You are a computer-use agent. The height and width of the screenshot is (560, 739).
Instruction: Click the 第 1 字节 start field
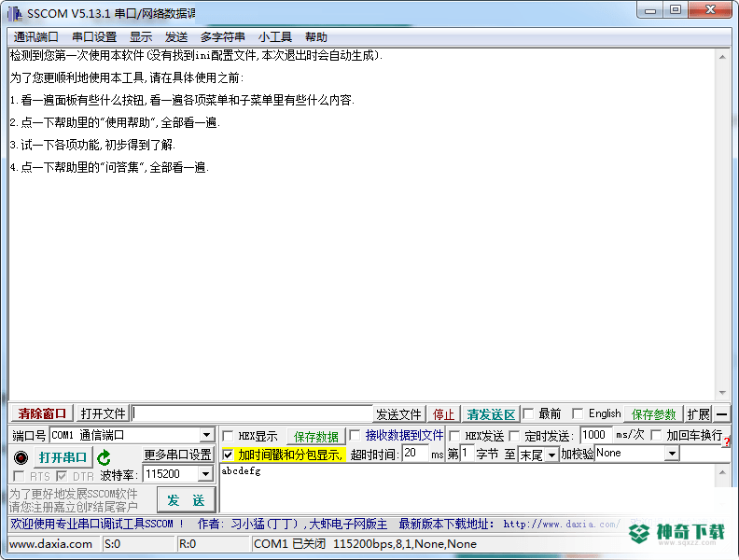tap(467, 454)
